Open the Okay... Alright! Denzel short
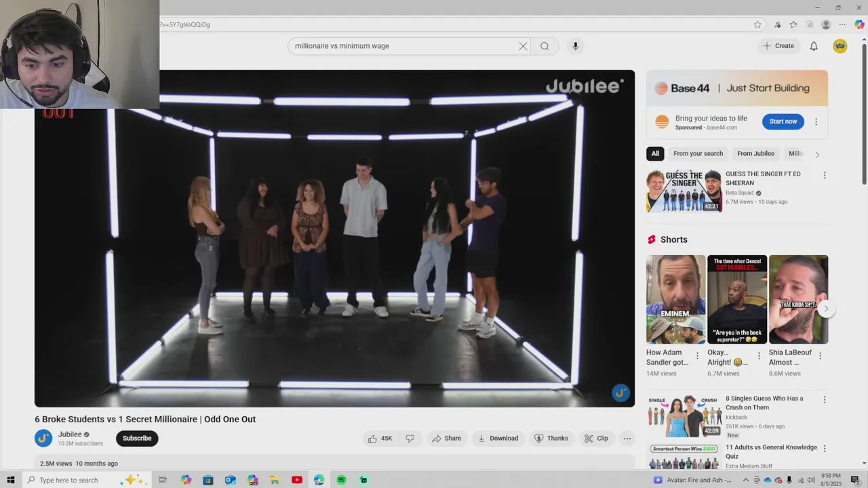 coord(737,299)
